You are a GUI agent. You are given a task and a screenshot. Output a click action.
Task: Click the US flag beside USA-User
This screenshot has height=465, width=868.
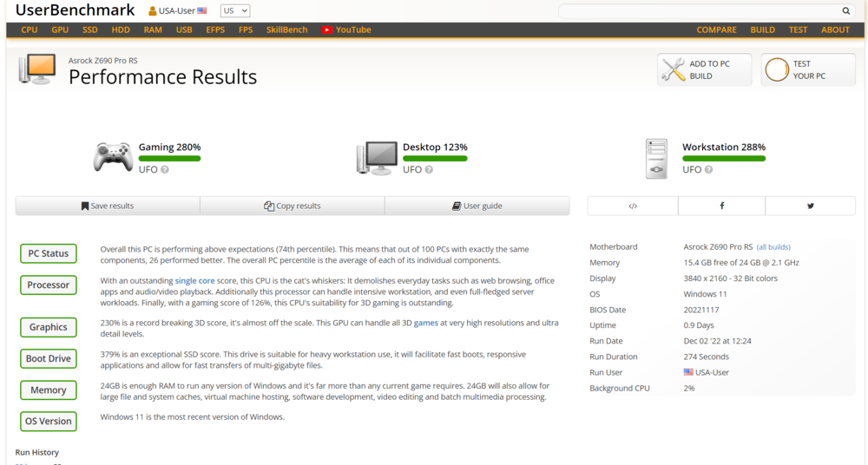(202, 10)
